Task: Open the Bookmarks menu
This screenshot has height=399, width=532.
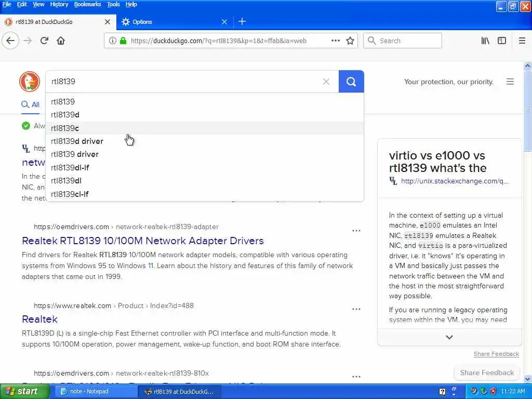Action: click(x=87, y=4)
